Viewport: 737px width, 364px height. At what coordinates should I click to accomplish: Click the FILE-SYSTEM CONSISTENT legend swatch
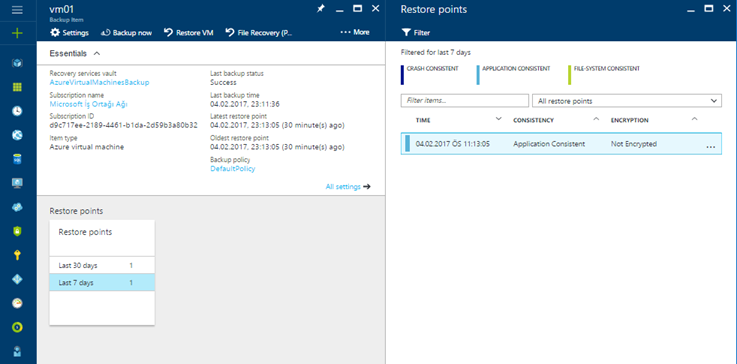tap(569, 75)
